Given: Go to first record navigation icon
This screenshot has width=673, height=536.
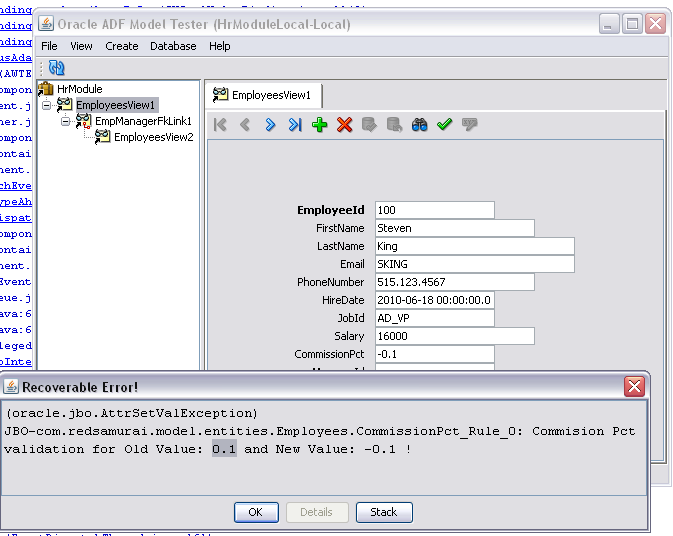Looking at the screenshot, I should tap(220, 125).
